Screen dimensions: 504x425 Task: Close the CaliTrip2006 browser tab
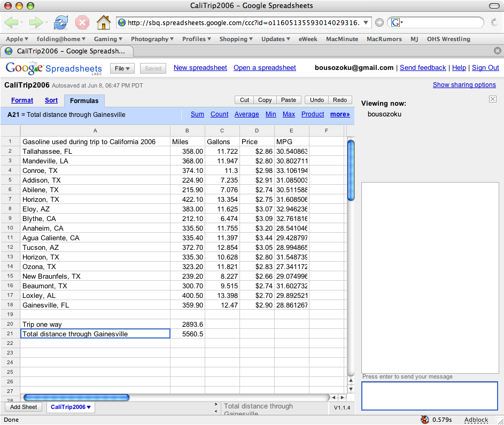[498, 51]
